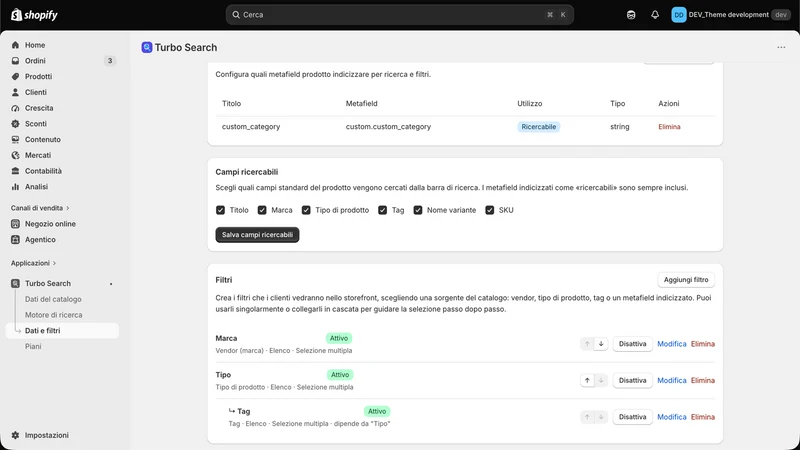The height and width of the screenshot is (450, 800).
Task: Click the search magnifier icon
Action: (x=236, y=15)
